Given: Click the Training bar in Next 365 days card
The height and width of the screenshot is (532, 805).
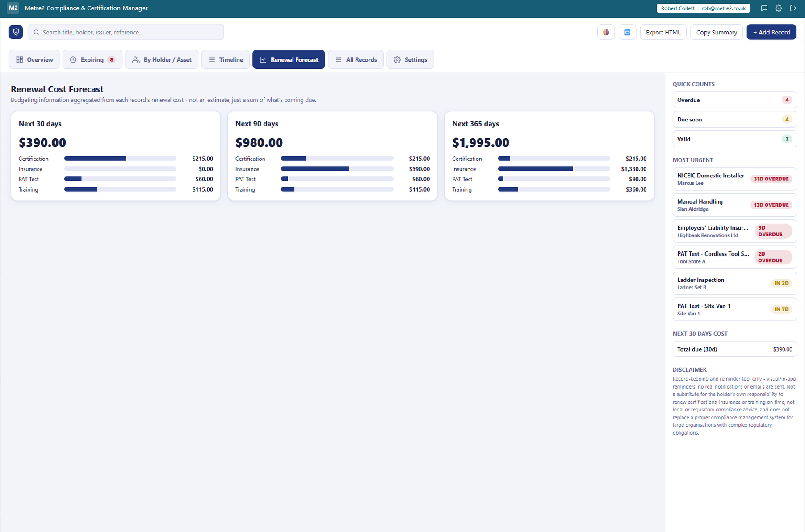Looking at the screenshot, I should click(x=554, y=189).
